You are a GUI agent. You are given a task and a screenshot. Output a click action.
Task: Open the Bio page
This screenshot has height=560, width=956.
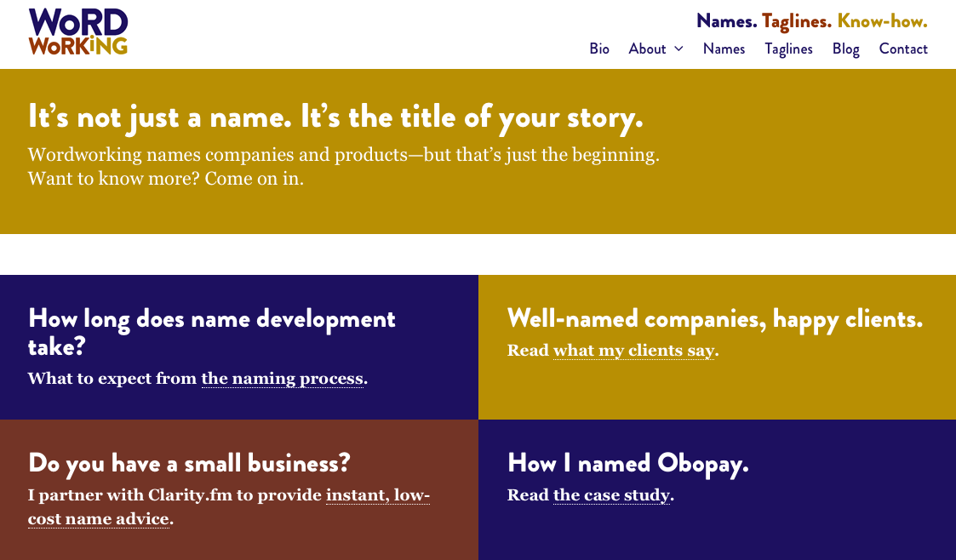[599, 49]
